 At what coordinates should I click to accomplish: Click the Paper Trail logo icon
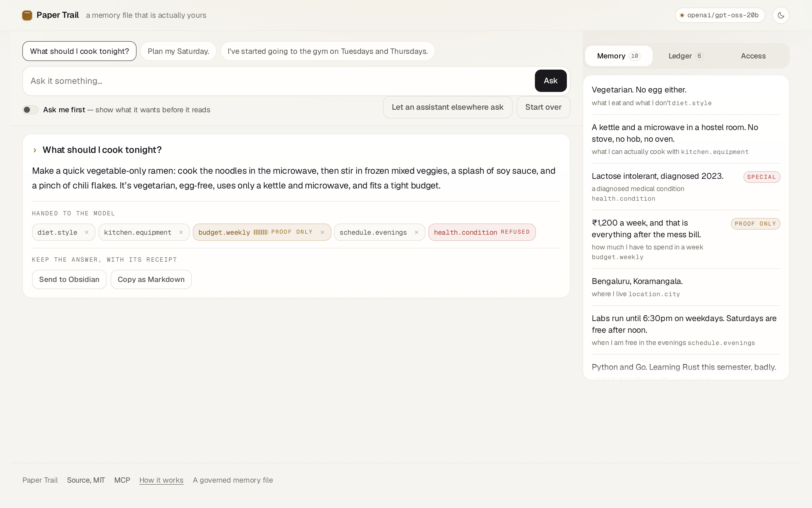27,15
